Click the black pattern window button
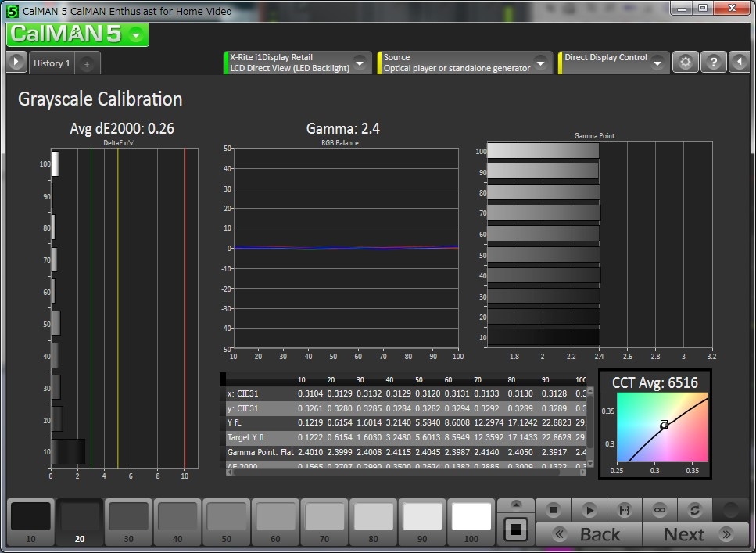Screen dimensions: 756x553 tap(515, 529)
